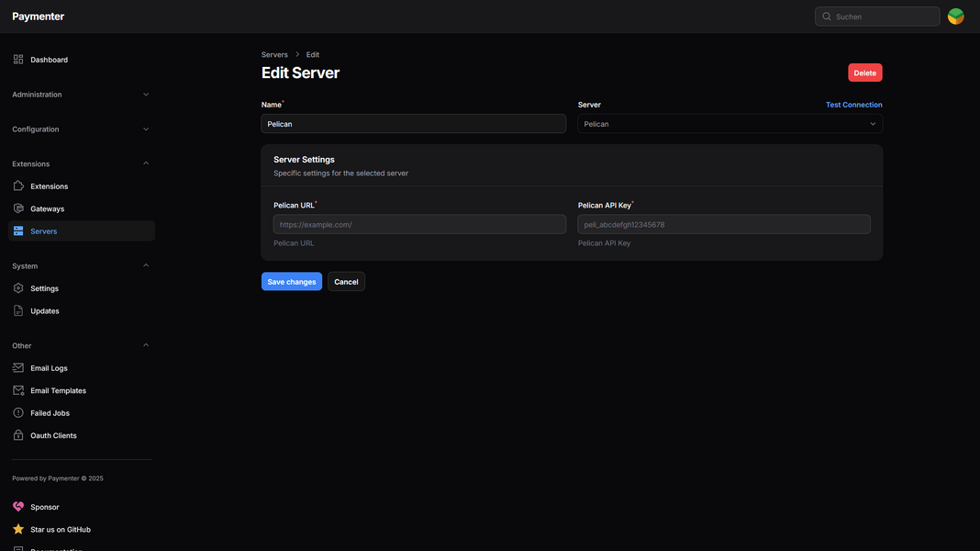This screenshot has height=551, width=980.
Task: Go to Dashboard page
Action: (x=82, y=60)
